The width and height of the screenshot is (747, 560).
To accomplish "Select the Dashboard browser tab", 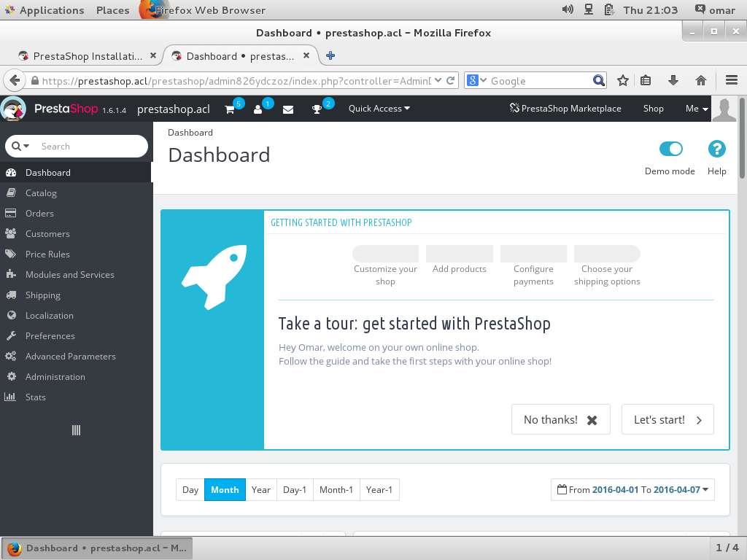I will [241, 56].
